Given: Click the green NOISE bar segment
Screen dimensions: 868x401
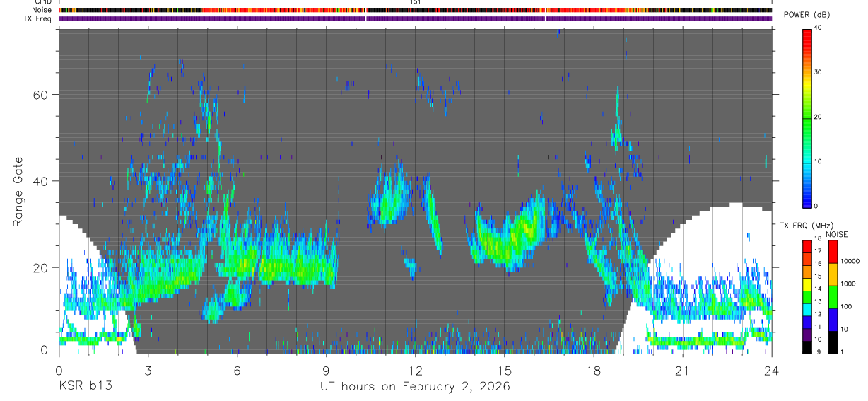Looking at the screenshot, I should [x=833, y=297].
